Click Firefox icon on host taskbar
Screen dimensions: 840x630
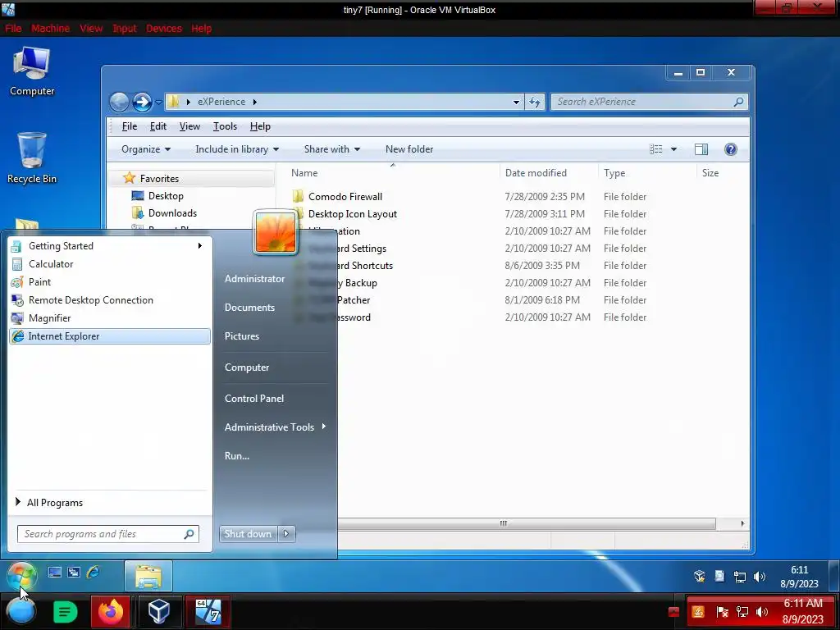pyautogui.click(x=111, y=611)
